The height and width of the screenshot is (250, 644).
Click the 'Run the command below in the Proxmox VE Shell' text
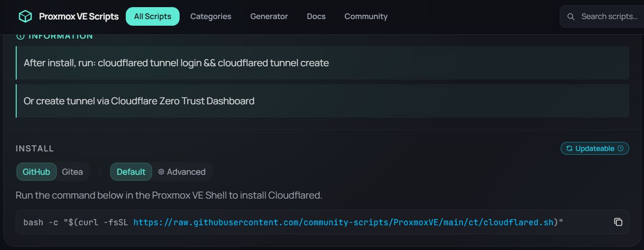tap(169, 195)
